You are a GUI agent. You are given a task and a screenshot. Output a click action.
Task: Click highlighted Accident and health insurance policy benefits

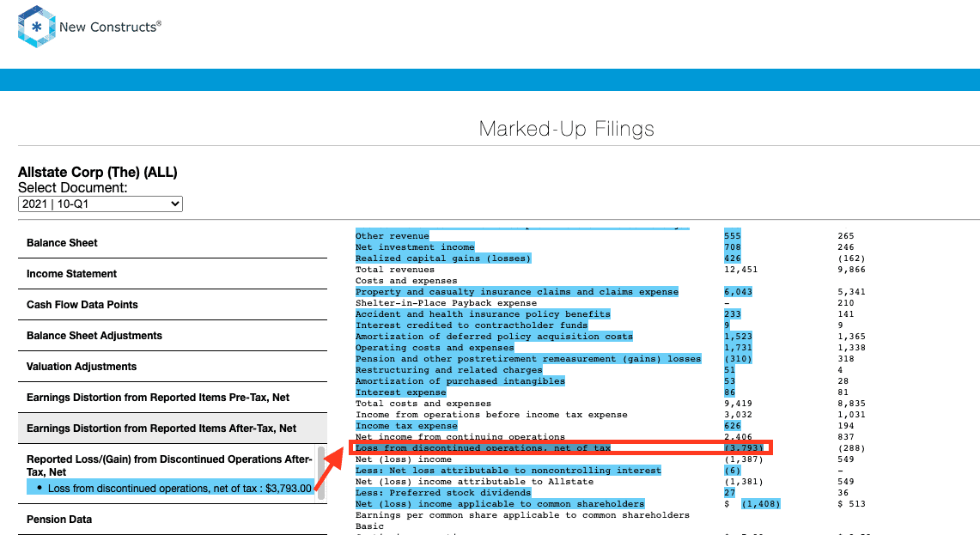click(483, 314)
